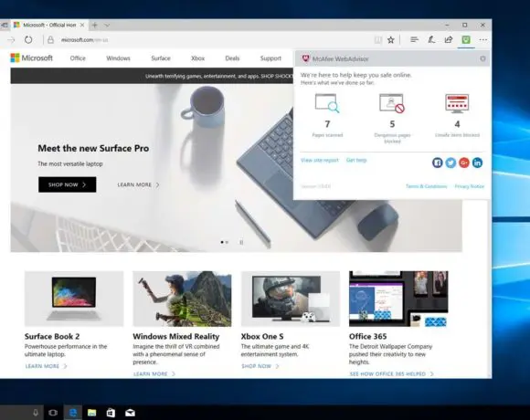Click SEE HOW OFFICE 365 HELPED link
The image size is (530, 420).
pos(391,373)
